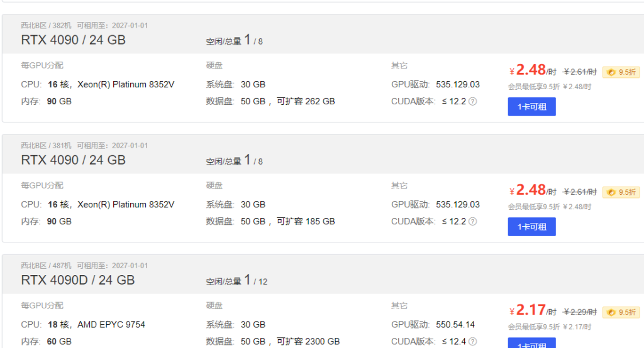Click 9.5折 coin badge on RTX 4090D card
This screenshot has height=348, width=644.
point(621,312)
